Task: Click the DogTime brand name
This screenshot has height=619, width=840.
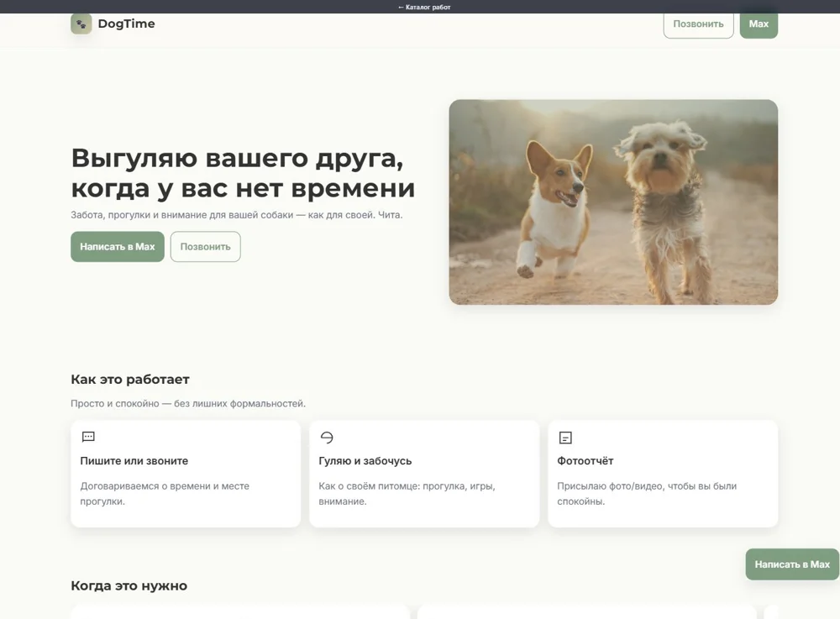Action: point(127,24)
